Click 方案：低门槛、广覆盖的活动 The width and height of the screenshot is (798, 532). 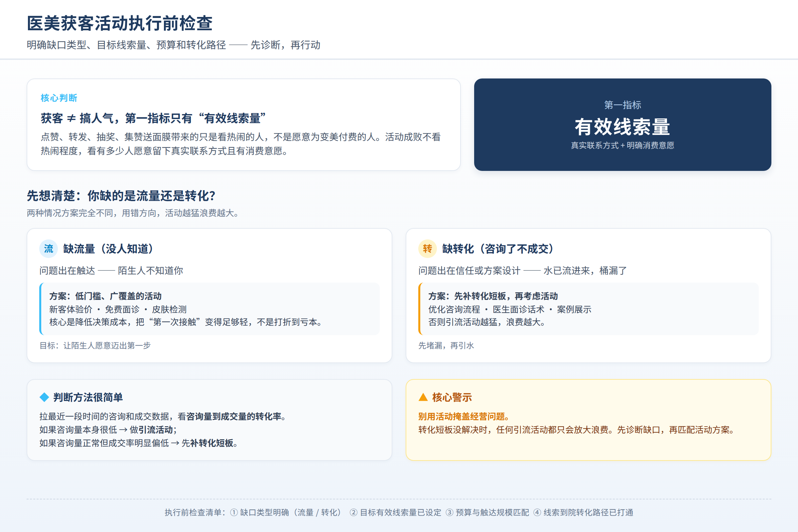105,296
